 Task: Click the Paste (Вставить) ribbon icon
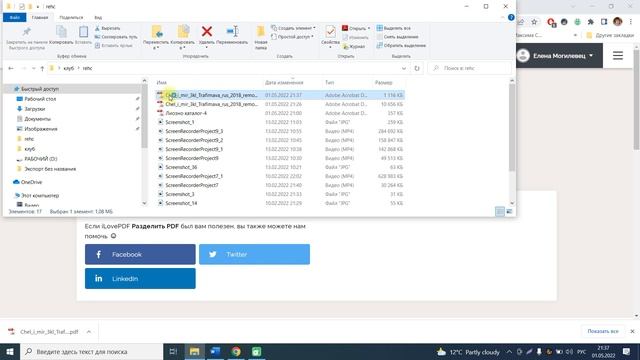pyautogui.click(x=83, y=32)
